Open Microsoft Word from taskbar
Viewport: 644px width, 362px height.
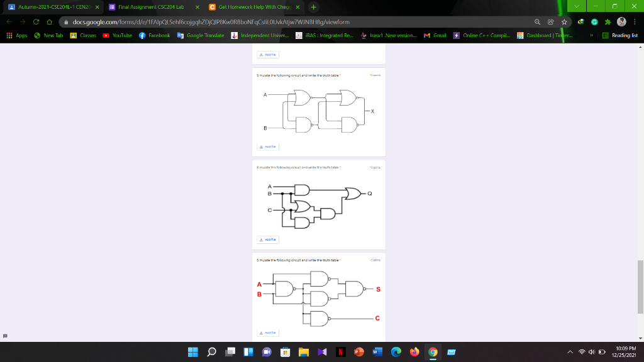point(377,352)
